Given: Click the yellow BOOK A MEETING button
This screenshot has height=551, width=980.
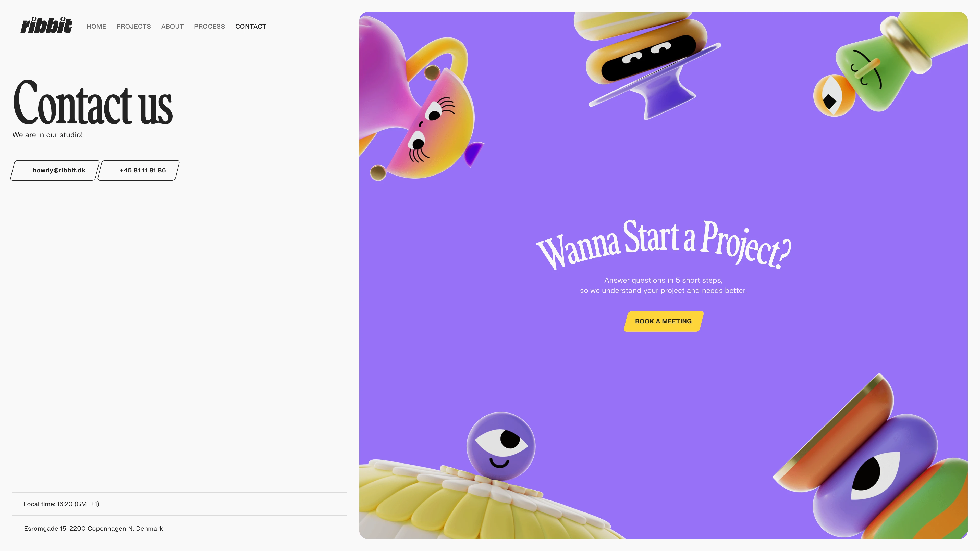Looking at the screenshot, I should [x=664, y=321].
